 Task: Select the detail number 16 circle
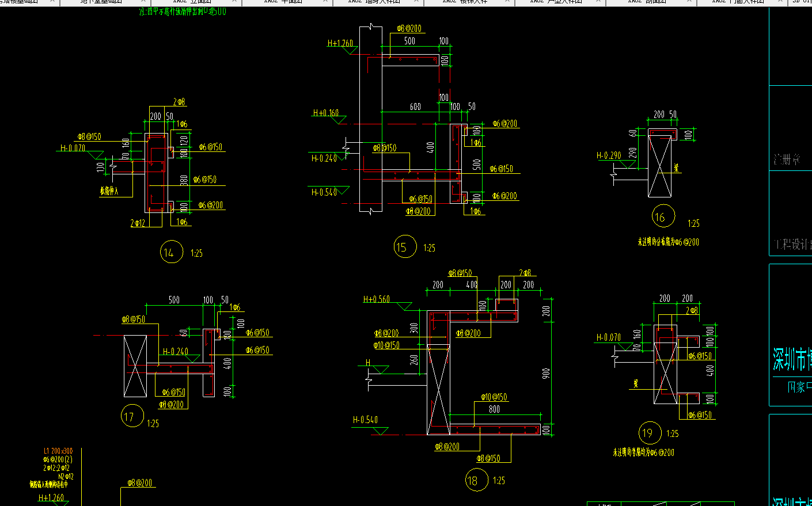663,216
